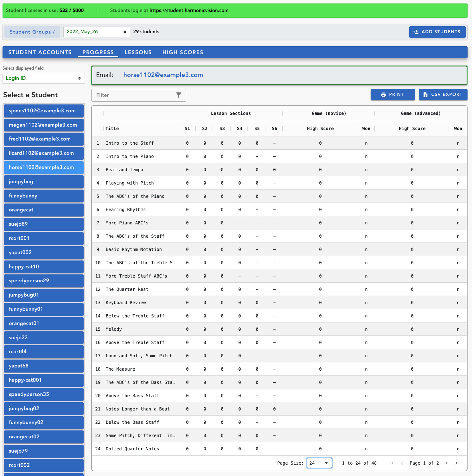Switch to the Lessons tab

[x=138, y=52]
